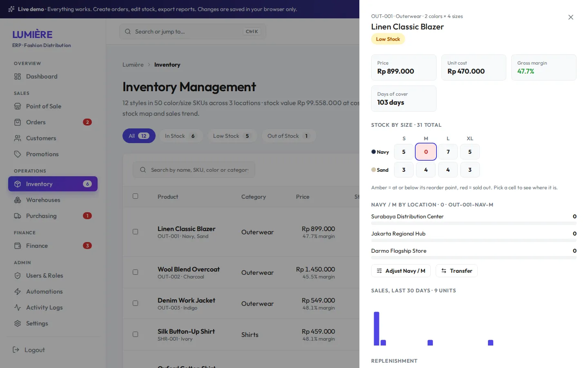View Activity Logs
588x368 pixels.
click(x=53, y=307)
